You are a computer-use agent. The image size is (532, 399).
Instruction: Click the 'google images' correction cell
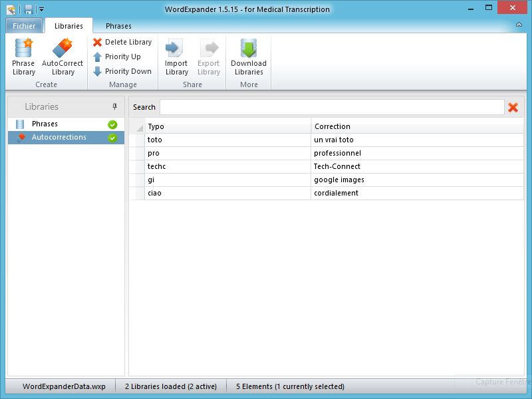[418, 180]
